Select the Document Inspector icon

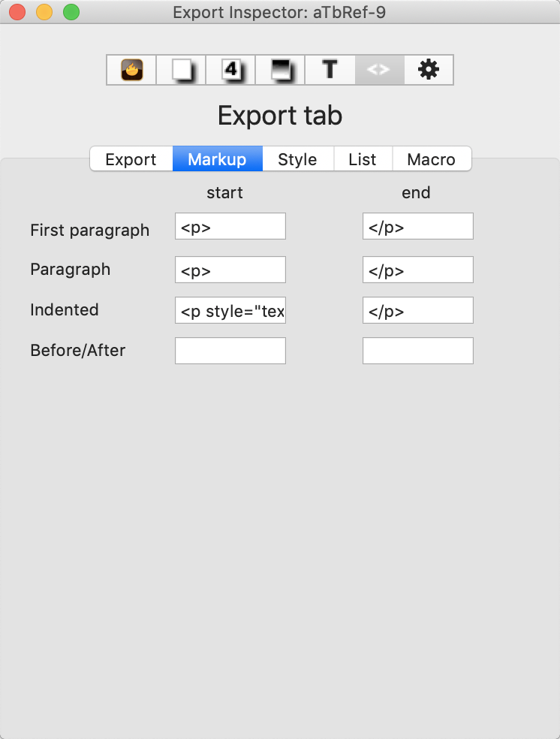point(180,69)
